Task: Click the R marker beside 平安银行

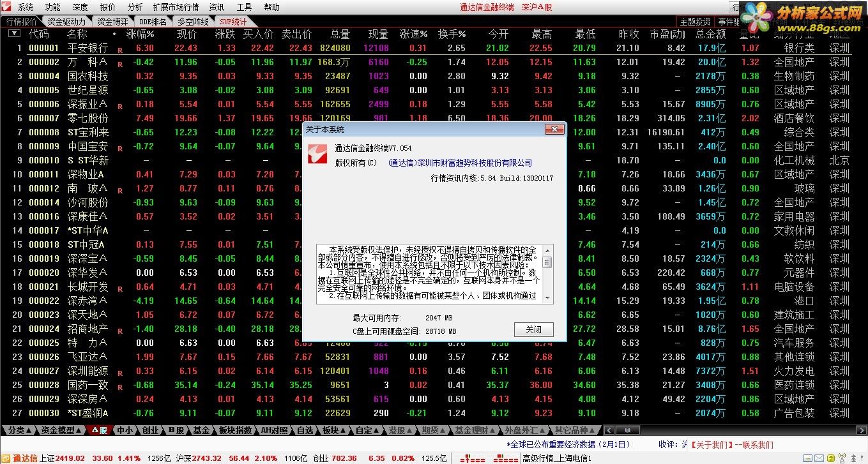Action: tap(119, 50)
